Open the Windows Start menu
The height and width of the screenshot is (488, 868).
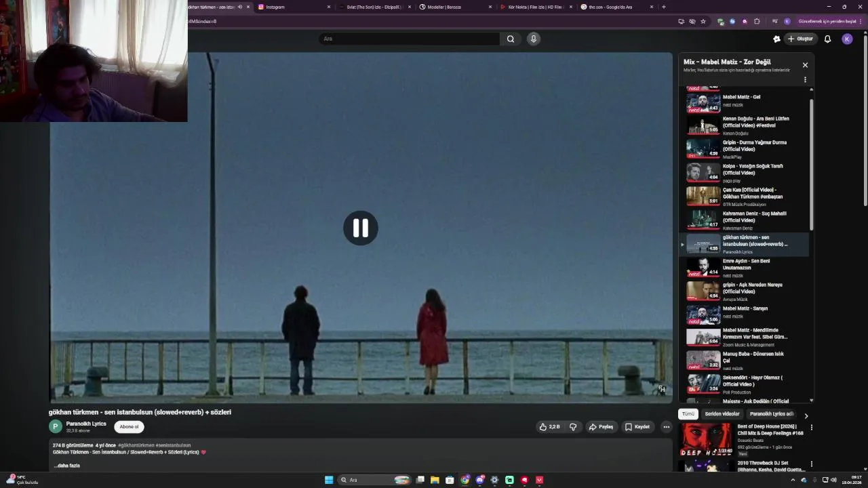click(x=329, y=480)
